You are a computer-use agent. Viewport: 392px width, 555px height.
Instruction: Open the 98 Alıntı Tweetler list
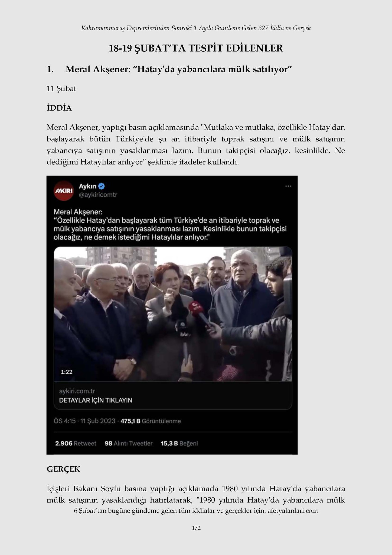tap(129, 443)
